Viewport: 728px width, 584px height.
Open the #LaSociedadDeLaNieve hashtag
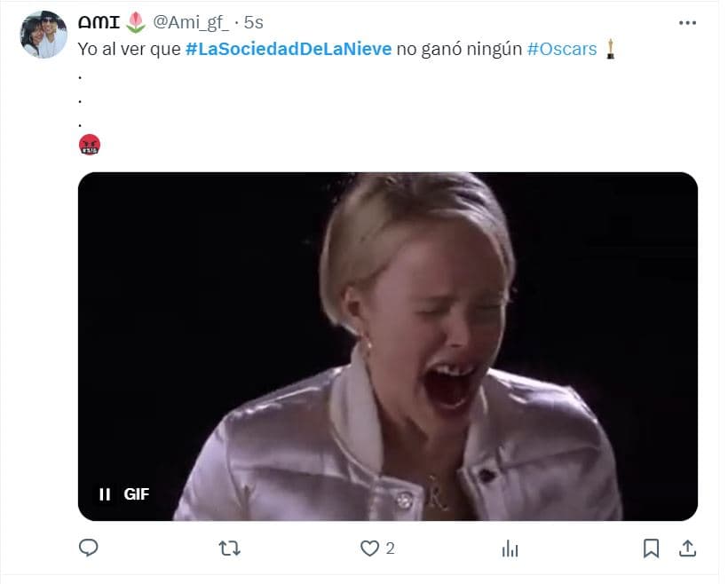289,49
